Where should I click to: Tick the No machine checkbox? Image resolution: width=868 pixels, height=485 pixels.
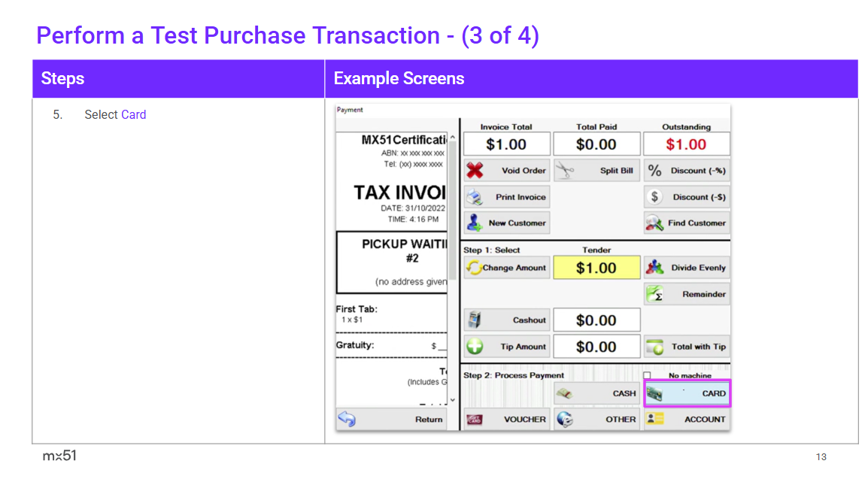(647, 375)
